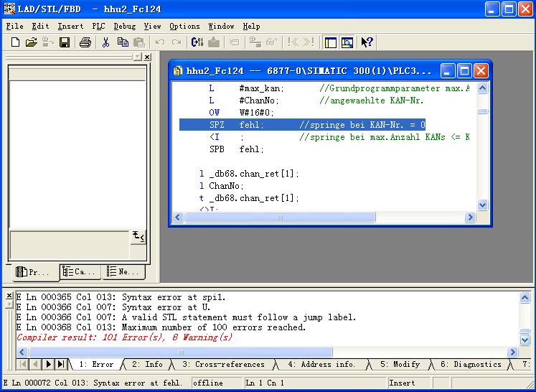536x392 pixels.
Task: Open the Insert menu
Action: pyautogui.click(x=70, y=26)
